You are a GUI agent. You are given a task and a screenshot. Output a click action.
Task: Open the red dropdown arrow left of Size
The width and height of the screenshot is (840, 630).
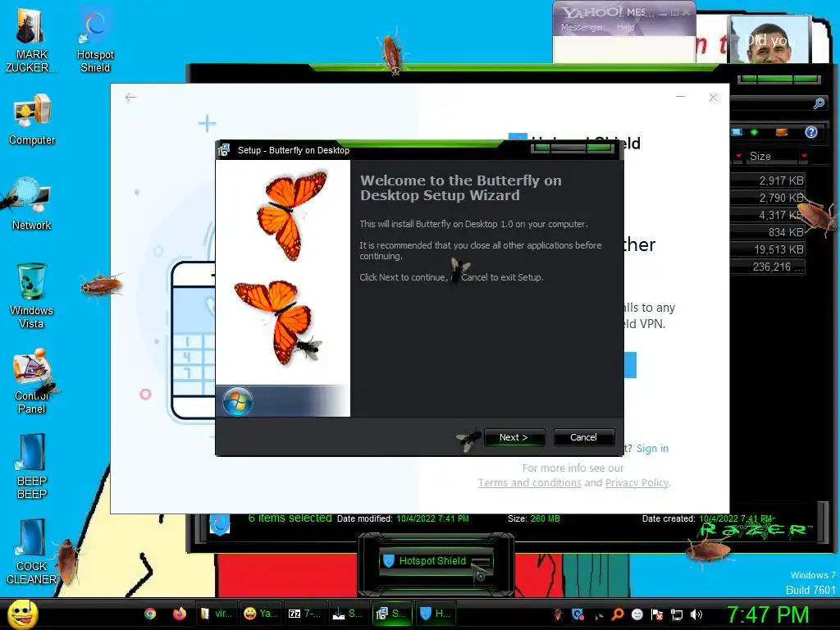click(738, 157)
